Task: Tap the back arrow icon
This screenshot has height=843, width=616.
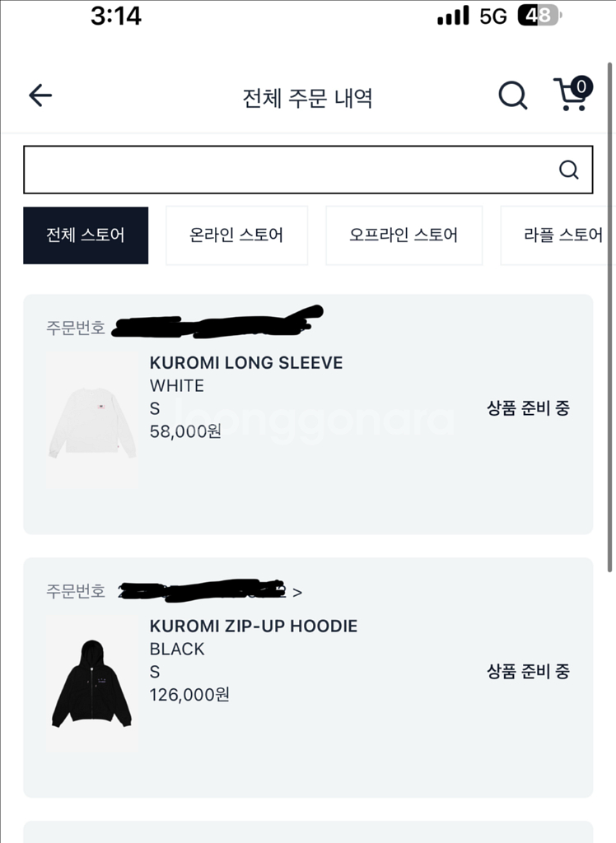Action: click(40, 95)
